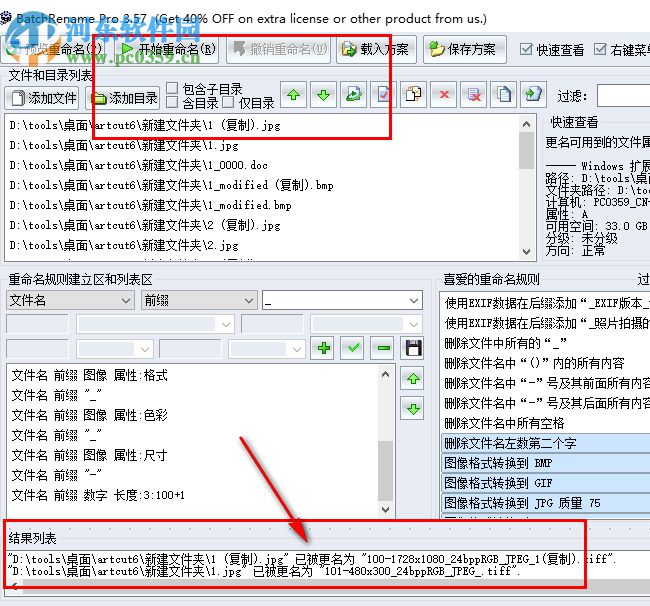Remove selected file with red X icon
The height and width of the screenshot is (606, 650).
(x=444, y=95)
